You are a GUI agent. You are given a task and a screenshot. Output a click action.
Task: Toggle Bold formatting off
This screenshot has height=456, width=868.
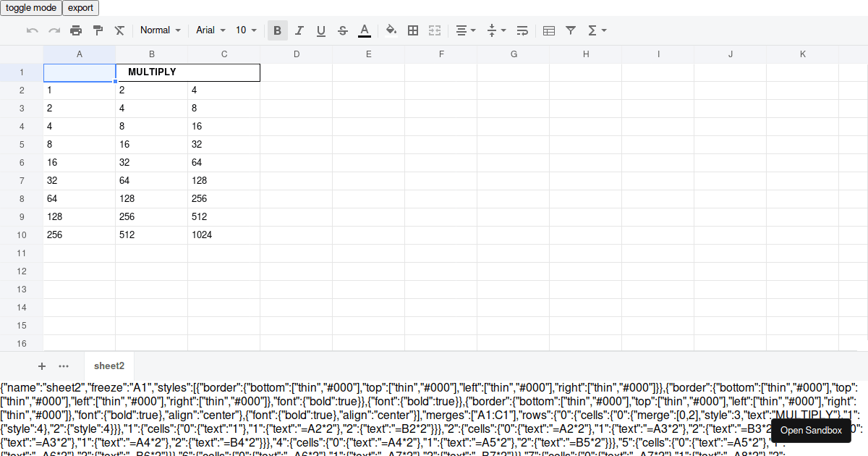pos(277,30)
